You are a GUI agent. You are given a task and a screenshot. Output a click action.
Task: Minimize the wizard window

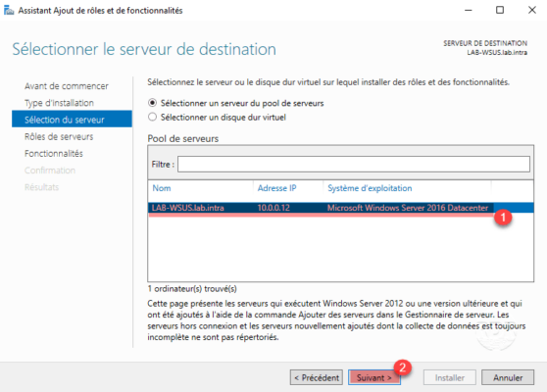pos(469,10)
